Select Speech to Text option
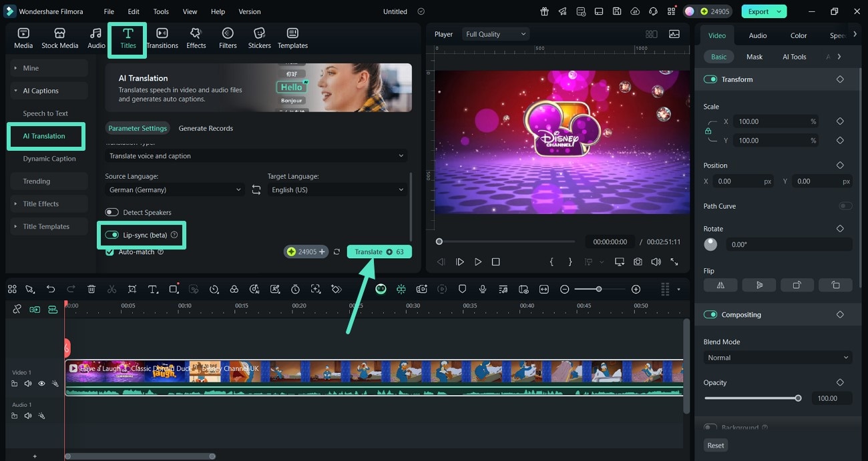 coord(45,113)
